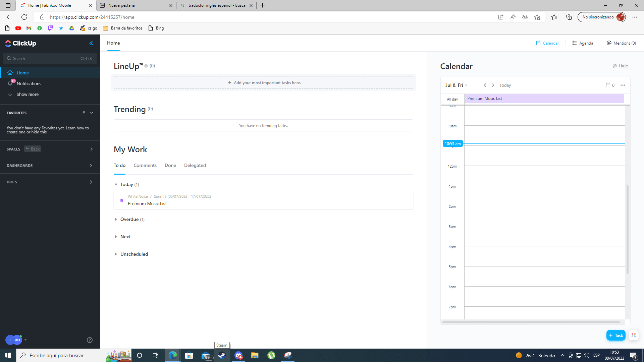The image size is (644, 362).
Task: Go to previous calendar day
Action: [x=485, y=85]
